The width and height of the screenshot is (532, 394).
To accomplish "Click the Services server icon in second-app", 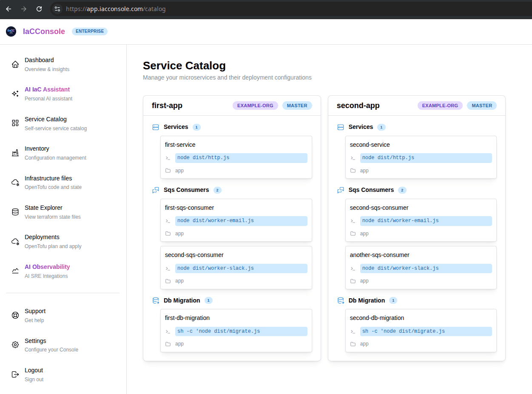I will coord(341,127).
